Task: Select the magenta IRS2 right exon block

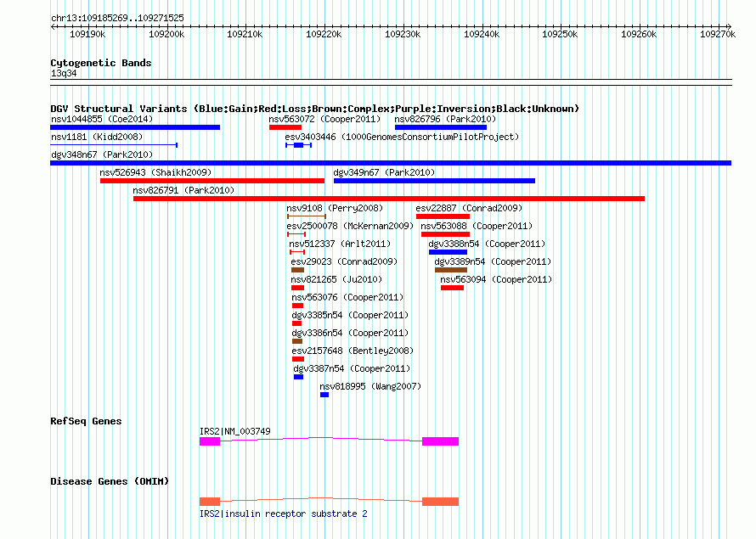Action: coord(440,441)
